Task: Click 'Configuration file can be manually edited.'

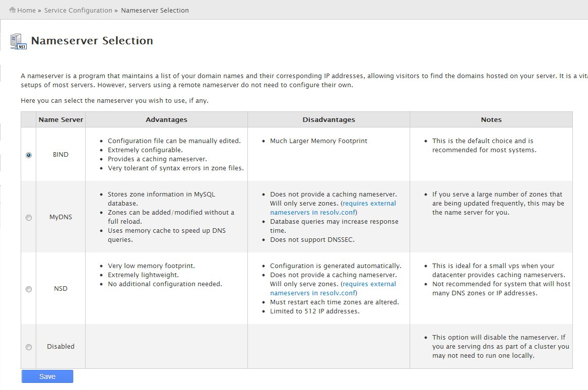Action: coord(174,141)
